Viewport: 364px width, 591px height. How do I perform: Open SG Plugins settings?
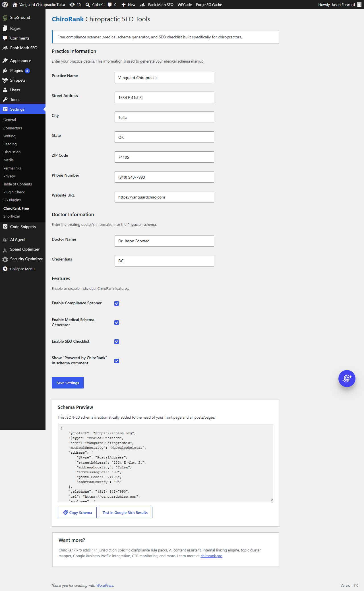(x=12, y=200)
